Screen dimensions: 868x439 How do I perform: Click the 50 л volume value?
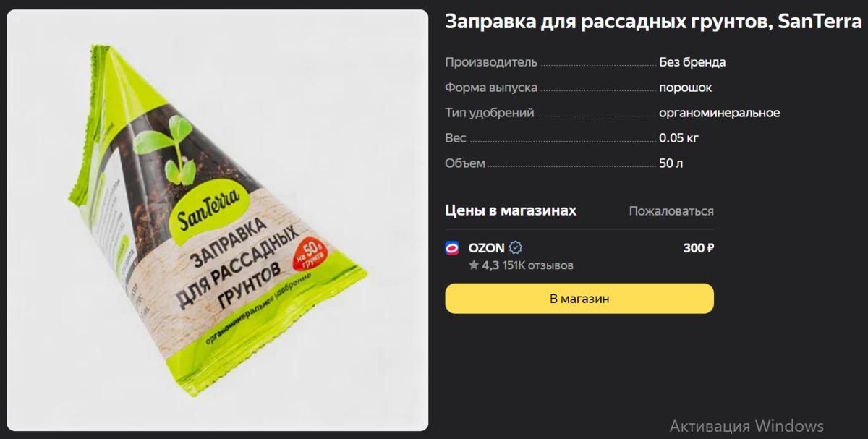pyautogui.click(x=671, y=163)
